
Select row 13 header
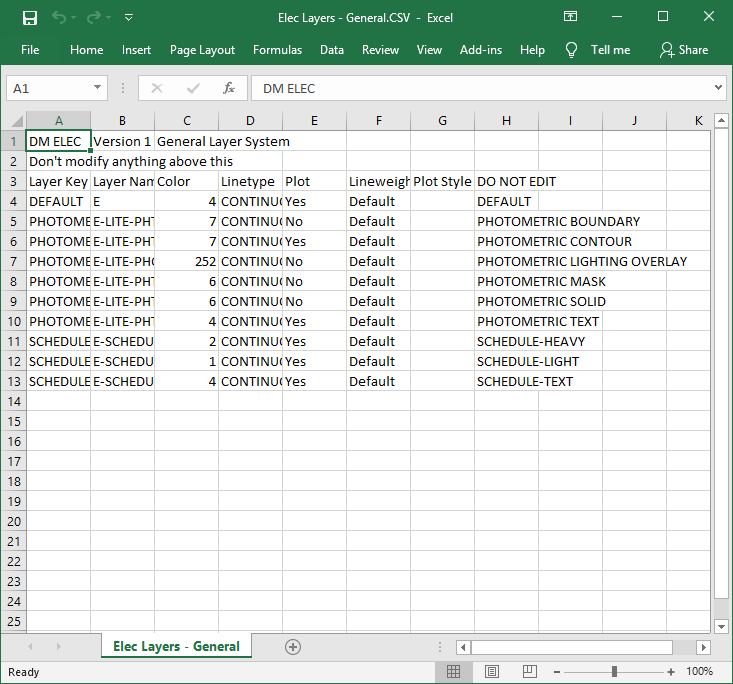[x=13, y=382]
